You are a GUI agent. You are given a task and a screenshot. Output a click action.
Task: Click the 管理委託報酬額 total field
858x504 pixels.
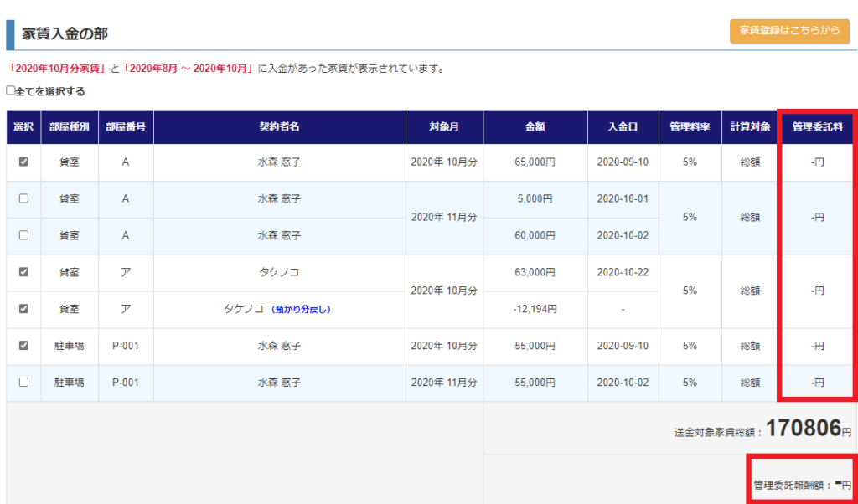pyautogui.click(x=802, y=485)
